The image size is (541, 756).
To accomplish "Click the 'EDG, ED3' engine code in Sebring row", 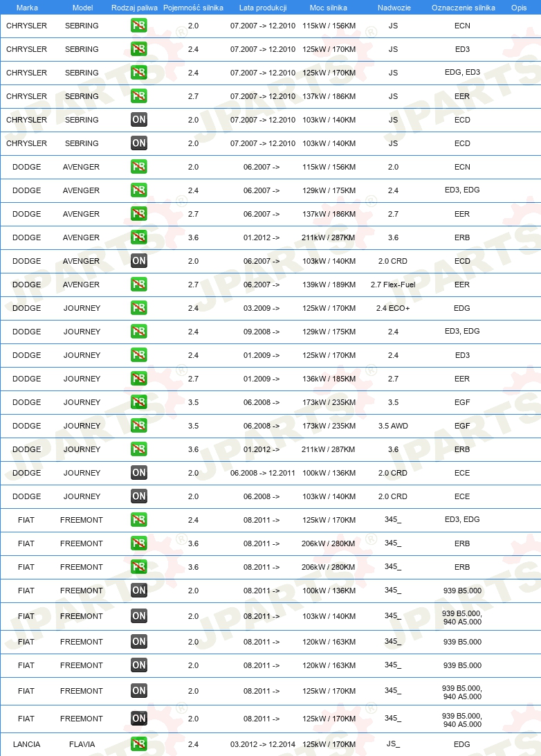I will pyautogui.click(x=462, y=72).
